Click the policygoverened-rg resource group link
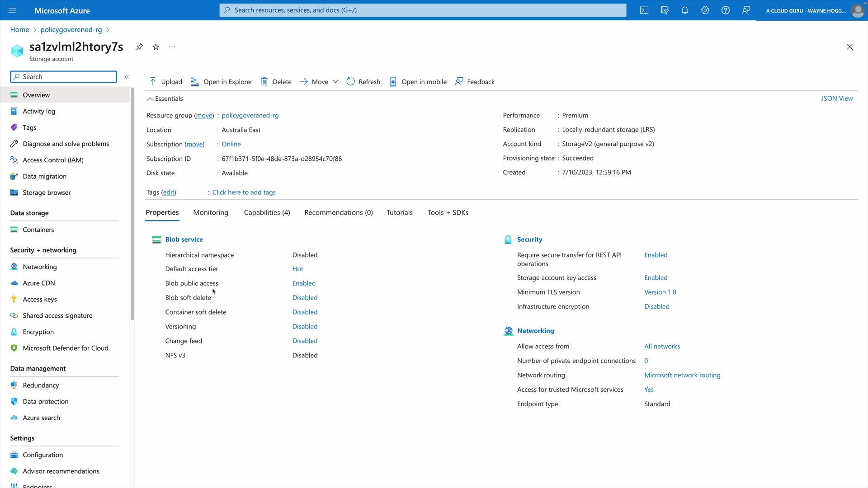 (x=250, y=116)
